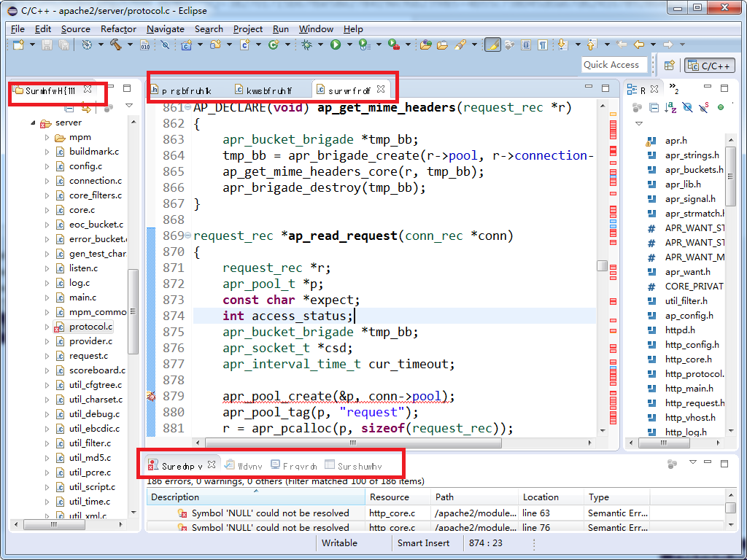This screenshot has height=560, width=747.
Task: Sort problems by Location column header
Action: pos(551,497)
